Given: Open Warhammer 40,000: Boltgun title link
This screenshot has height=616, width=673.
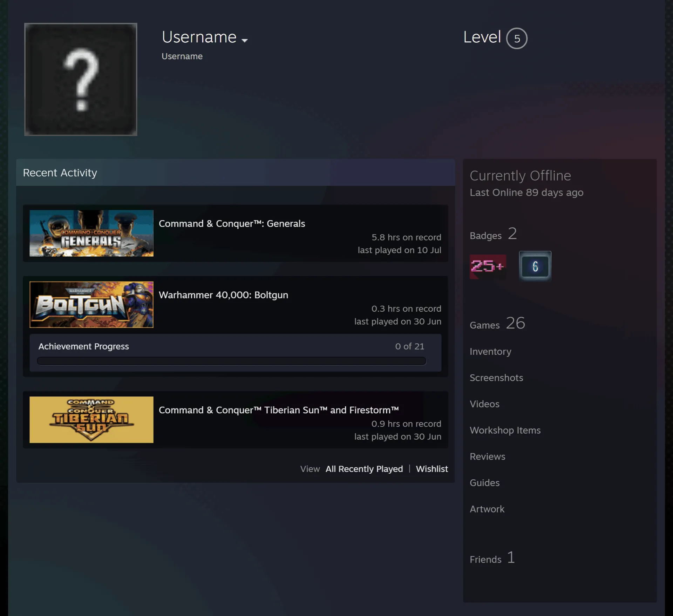Looking at the screenshot, I should [223, 295].
